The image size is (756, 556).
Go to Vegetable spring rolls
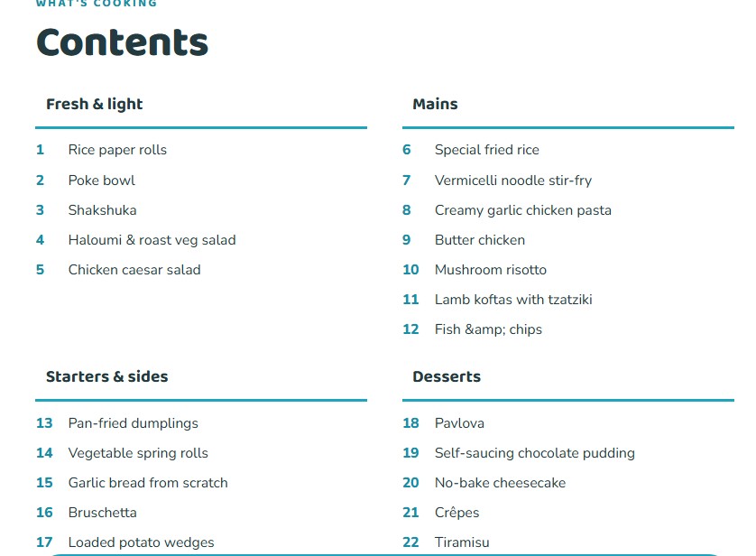[138, 453]
